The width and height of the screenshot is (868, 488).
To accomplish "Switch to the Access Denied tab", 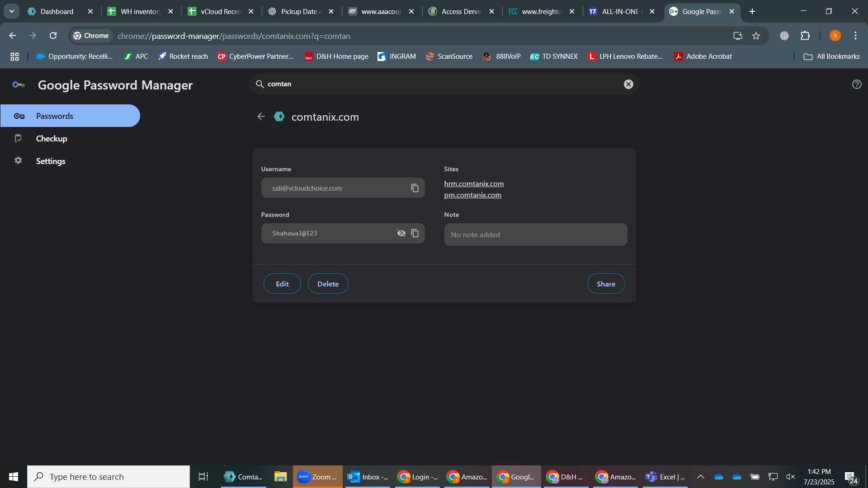I will 461,11.
